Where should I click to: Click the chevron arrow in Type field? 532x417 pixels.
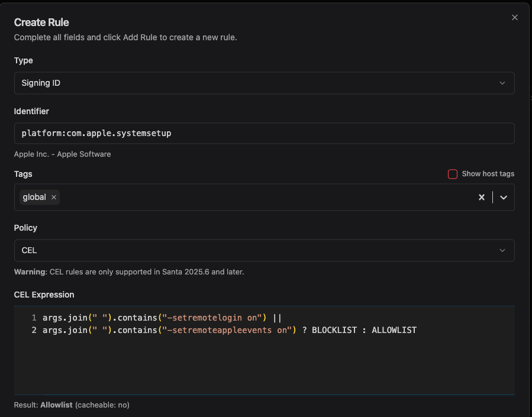pyautogui.click(x=502, y=83)
